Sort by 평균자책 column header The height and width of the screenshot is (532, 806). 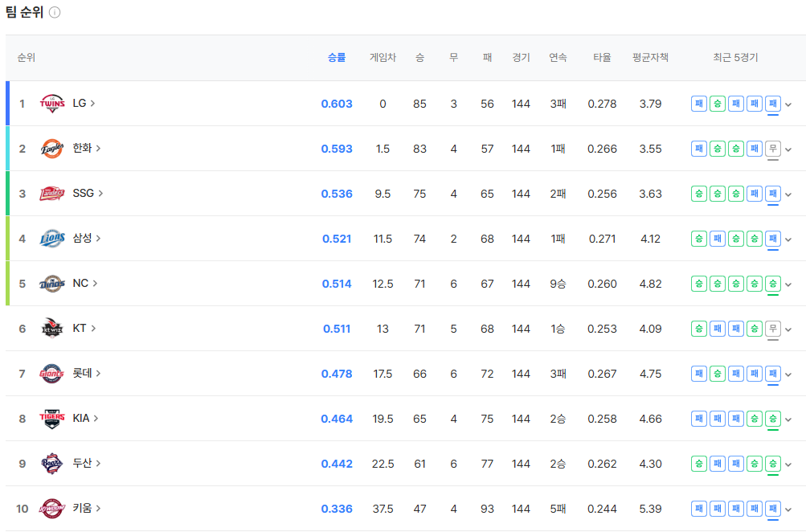tap(650, 58)
